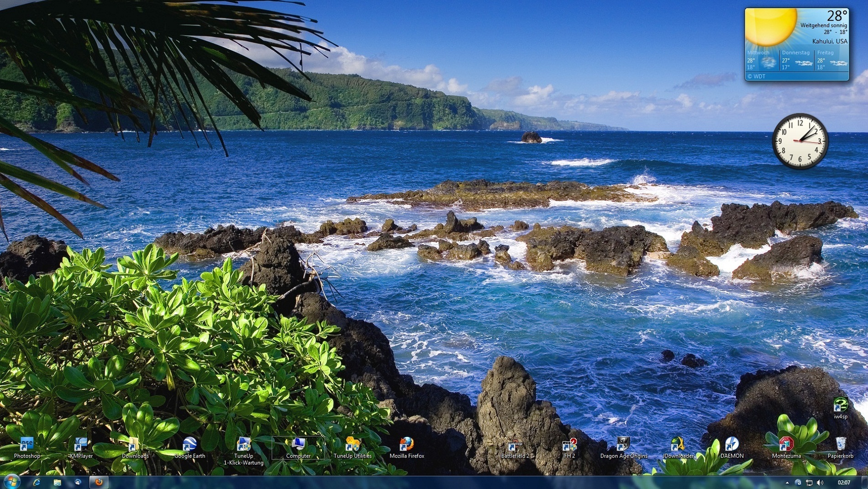
Task: Select the Computer desktop icon
Action: point(298,445)
